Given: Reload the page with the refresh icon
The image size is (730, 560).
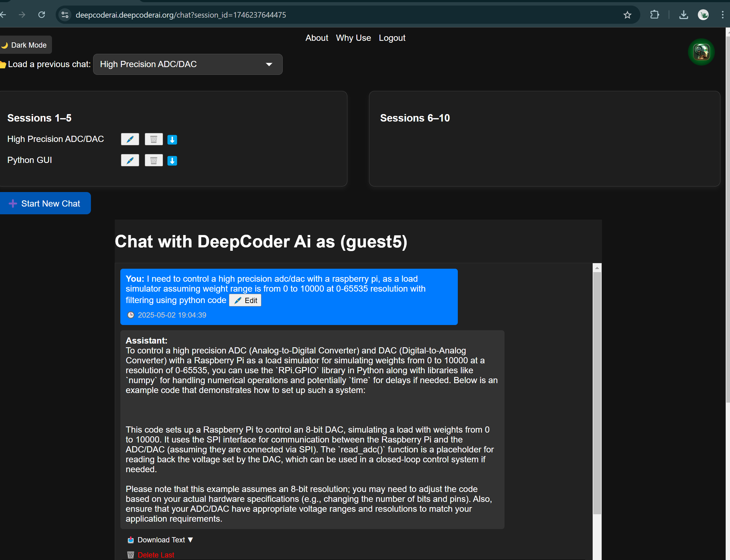Looking at the screenshot, I should (x=41, y=15).
